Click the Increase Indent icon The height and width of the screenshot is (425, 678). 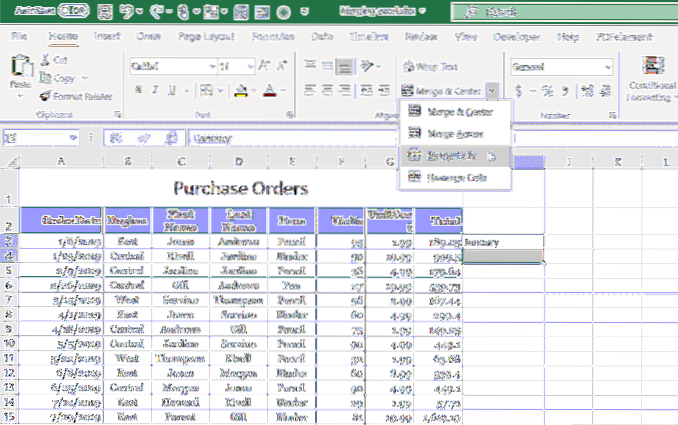point(384,90)
